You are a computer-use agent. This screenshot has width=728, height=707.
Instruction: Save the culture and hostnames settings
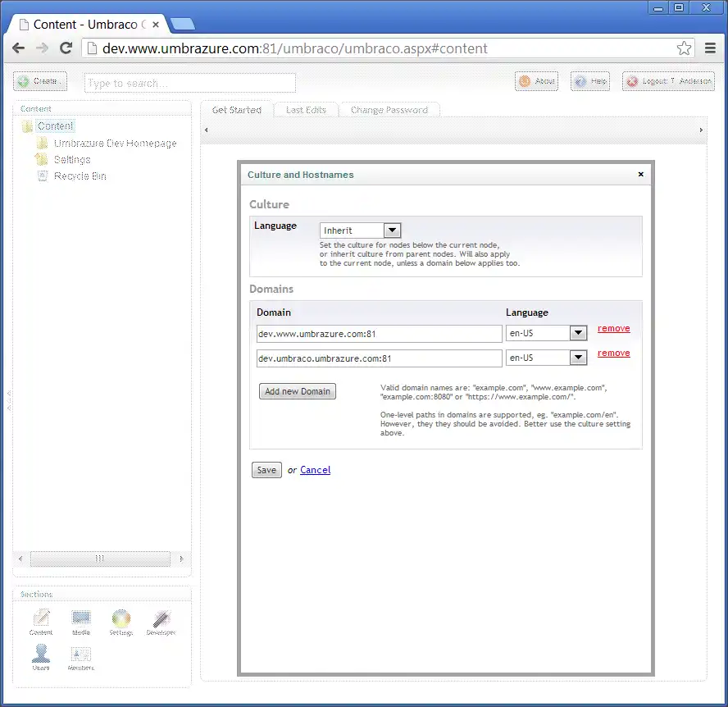point(266,470)
